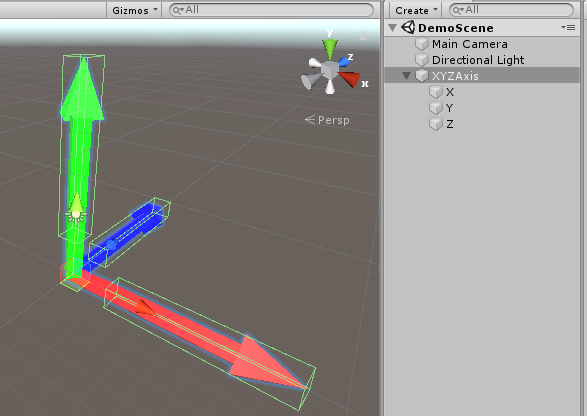Viewport: 587px width, 416px height.
Task: Select child object X in hierarchy
Action: [x=450, y=92]
